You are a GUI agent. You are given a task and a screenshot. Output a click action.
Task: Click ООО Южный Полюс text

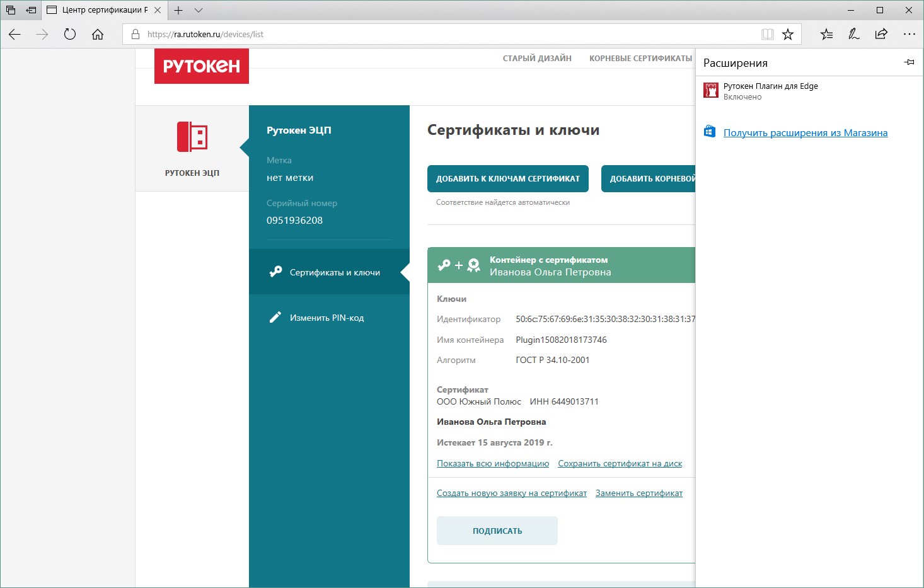tap(479, 401)
